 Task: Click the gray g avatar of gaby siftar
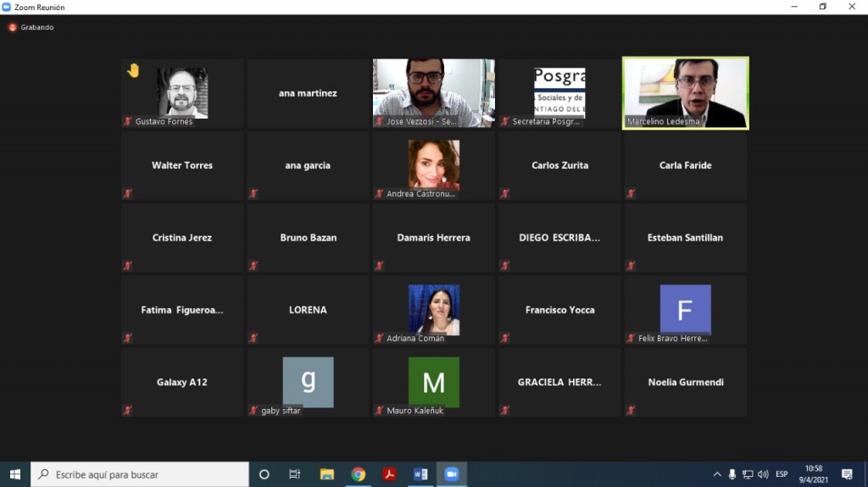coord(308,382)
